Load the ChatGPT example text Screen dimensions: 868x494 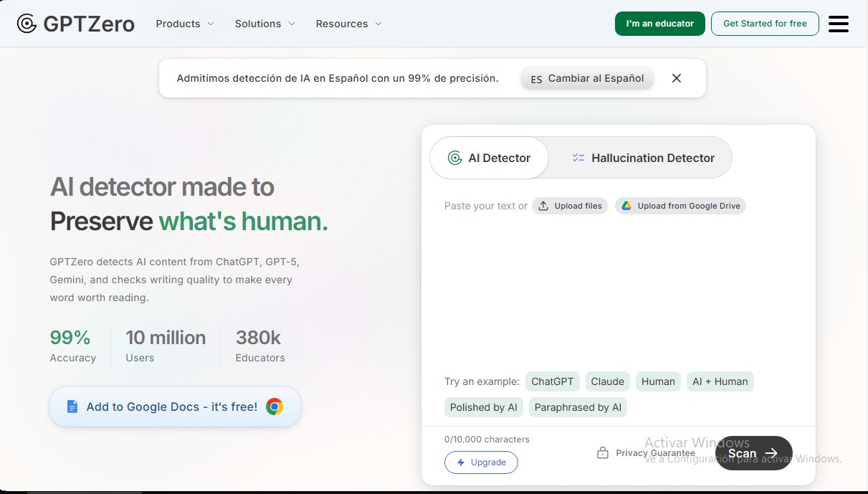point(552,381)
